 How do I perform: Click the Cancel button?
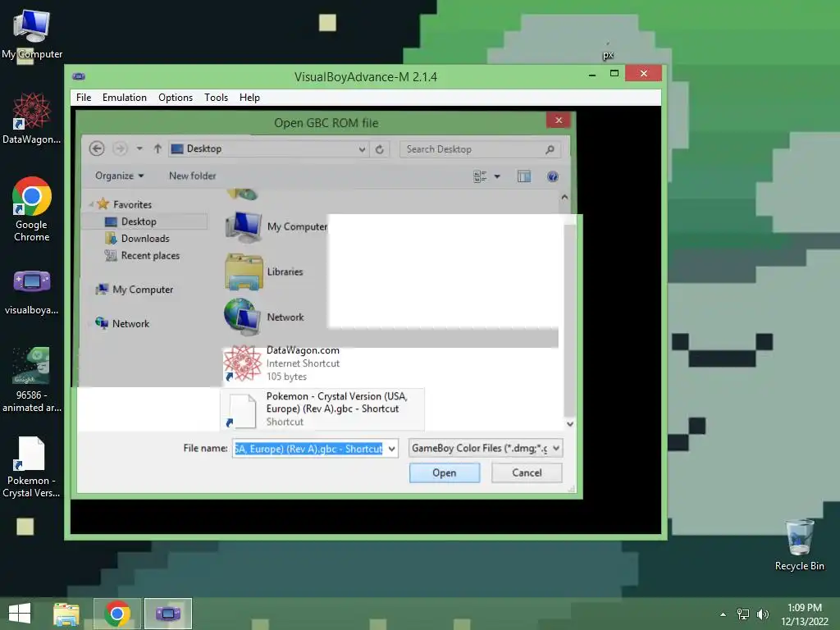(527, 472)
